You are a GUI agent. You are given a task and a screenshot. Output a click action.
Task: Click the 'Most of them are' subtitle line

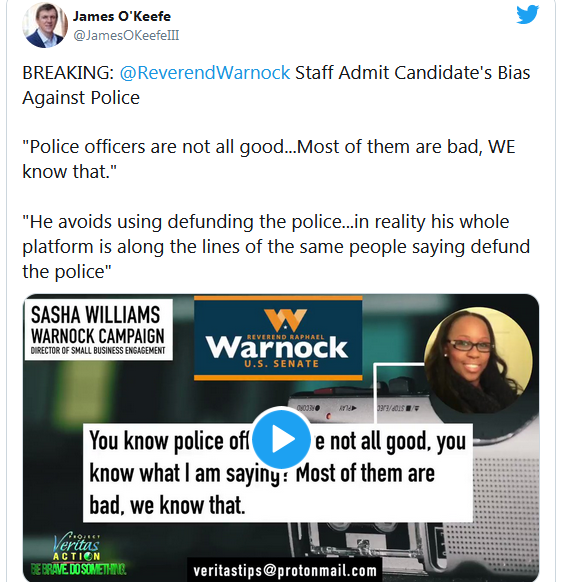[x=365, y=474]
